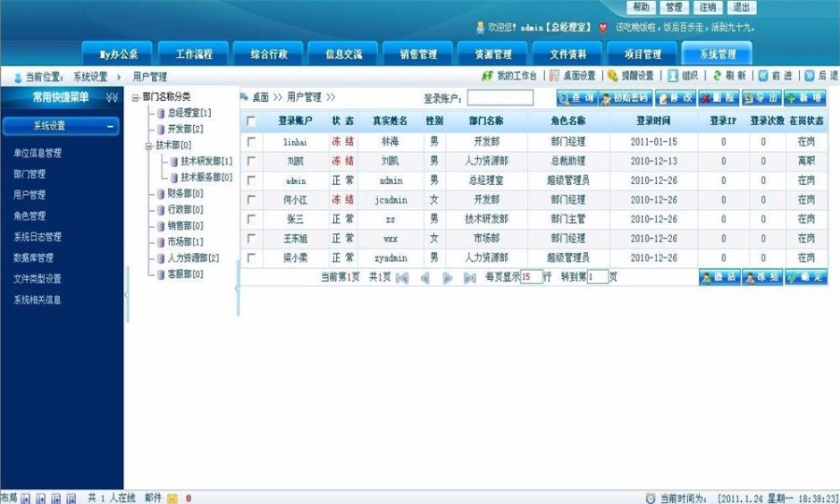Click the 后退 arrow icon
Viewport: 840px width, 504px height.
[x=809, y=76]
